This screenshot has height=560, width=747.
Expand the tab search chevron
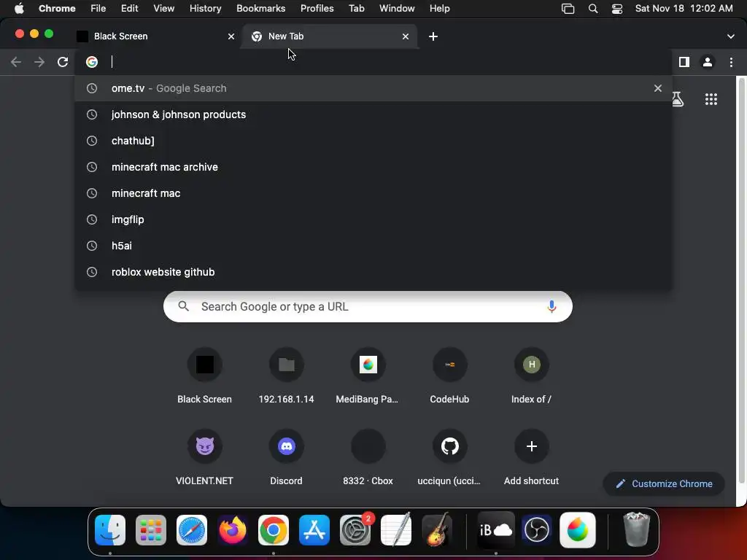pos(730,36)
